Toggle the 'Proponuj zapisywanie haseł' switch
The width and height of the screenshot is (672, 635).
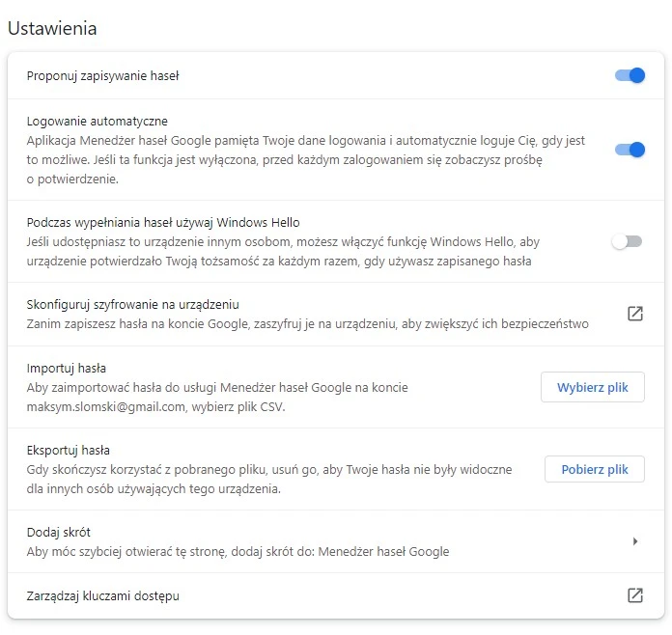630,75
